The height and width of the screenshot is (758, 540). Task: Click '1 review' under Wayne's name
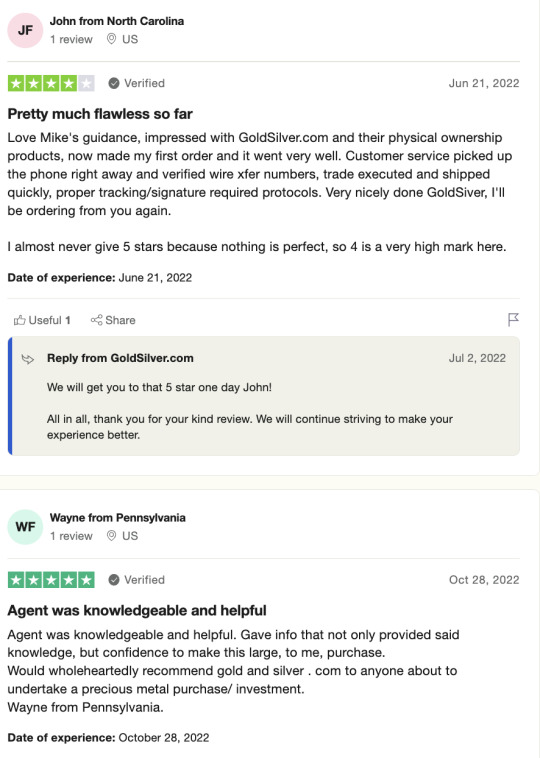[71, 536]
